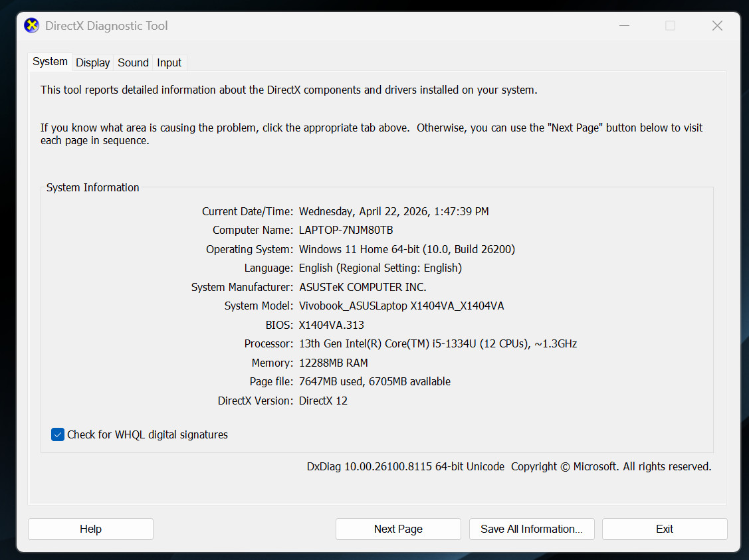Click the 7647MB used page file value
749x560 pixels.
pos(375,381)
